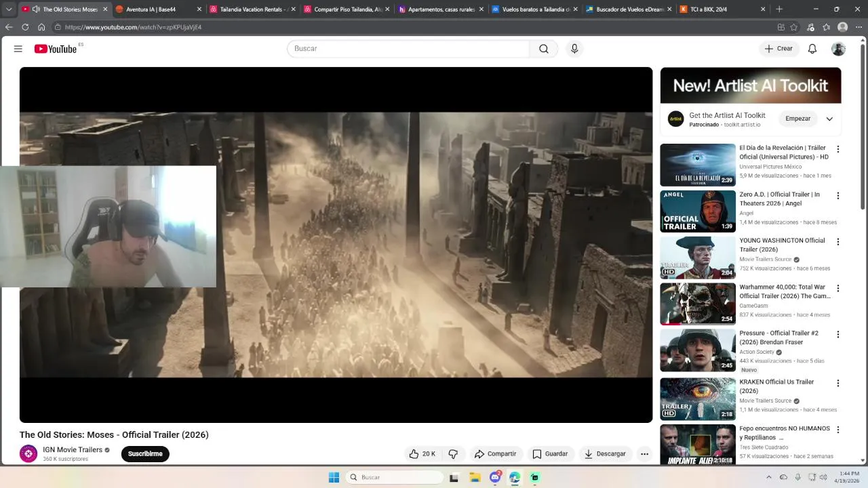Save video with Guardar button

click(550, 454)
